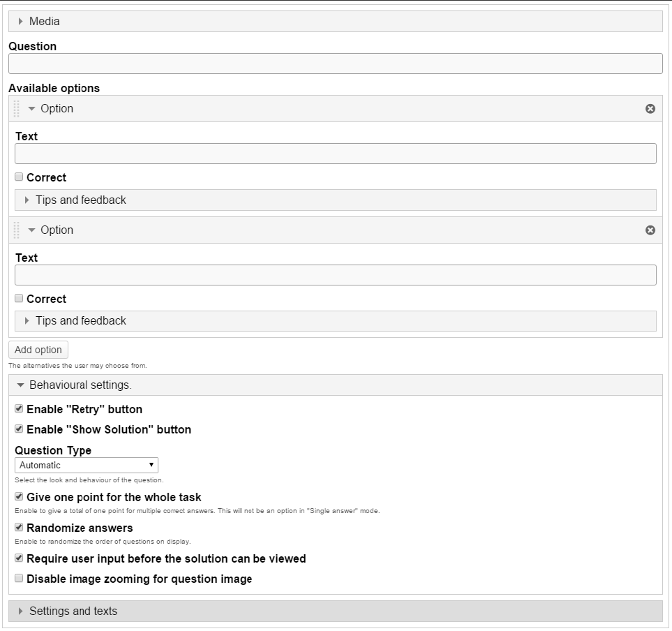Toggle Randomize answers checkbox
Viewport: 672px width, 631px height.
[x=20, y=528]
